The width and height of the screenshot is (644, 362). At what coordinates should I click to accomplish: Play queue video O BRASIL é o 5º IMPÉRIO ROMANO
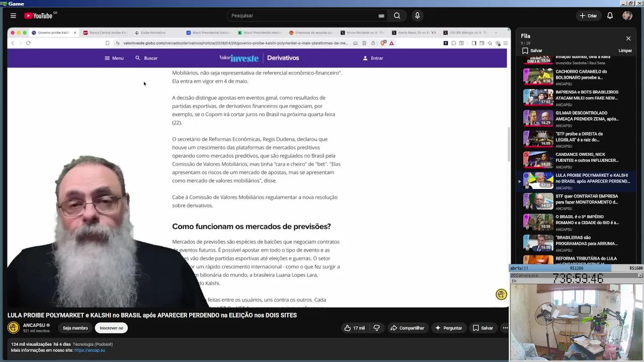click(x=577, y=222)
